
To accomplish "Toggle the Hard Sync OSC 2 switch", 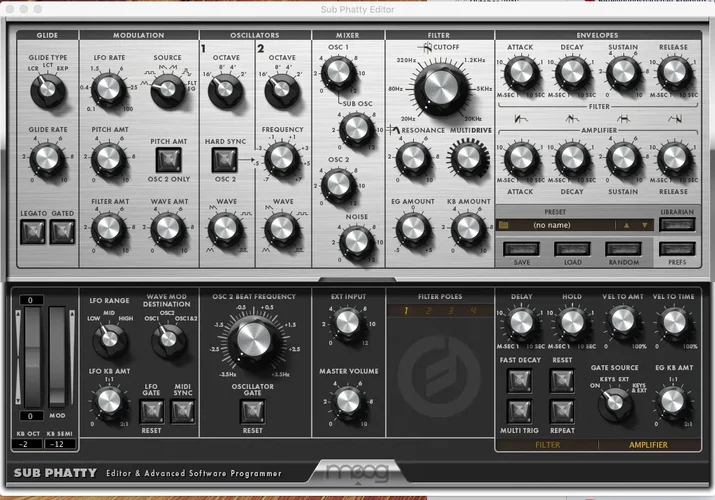I will coord(225,160).
